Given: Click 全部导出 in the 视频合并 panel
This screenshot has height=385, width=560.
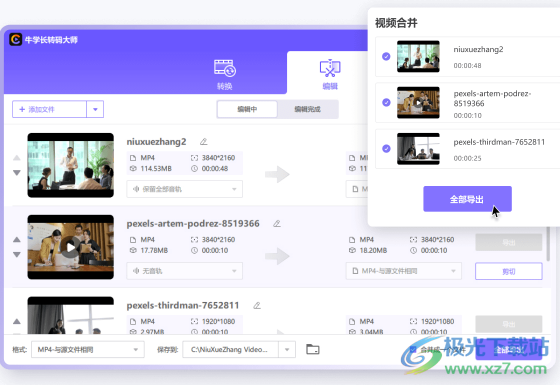Looking at the screenshot, I should (468, 199).
